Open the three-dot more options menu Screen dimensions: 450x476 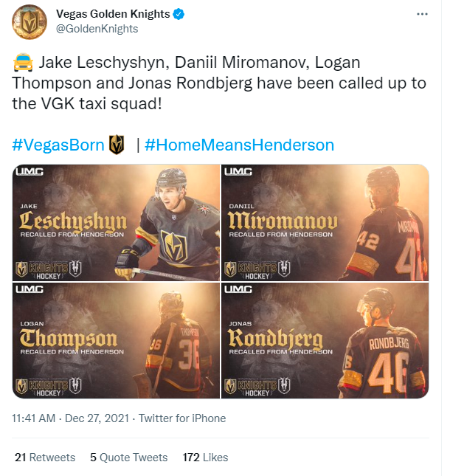[x=422, y=14]
